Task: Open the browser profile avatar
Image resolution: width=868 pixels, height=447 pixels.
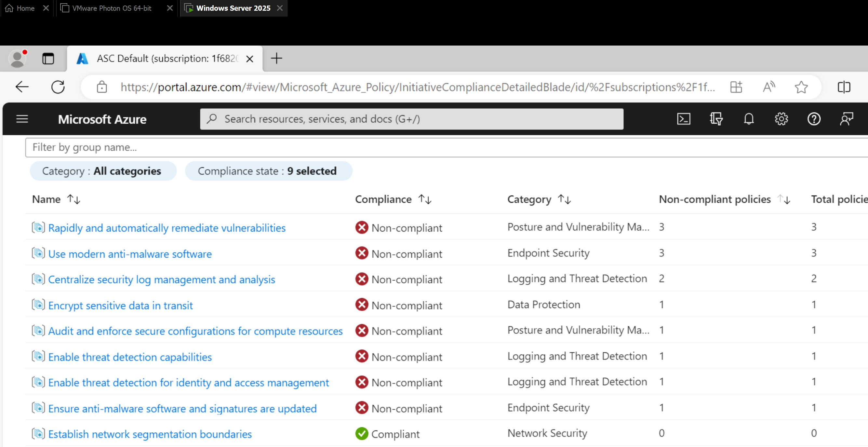Action: click(x=18, y=59)
